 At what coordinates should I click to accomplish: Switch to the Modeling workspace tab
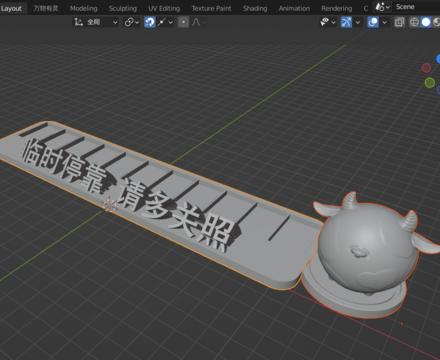tap(83, 8)
